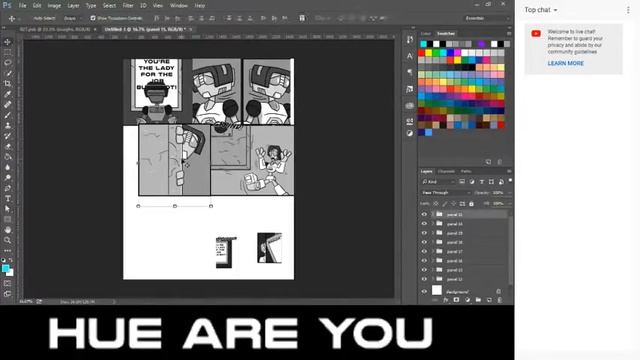Create a new group folder icon
The width and height of the screenshot is (640, 360).
tap(478, 300)
